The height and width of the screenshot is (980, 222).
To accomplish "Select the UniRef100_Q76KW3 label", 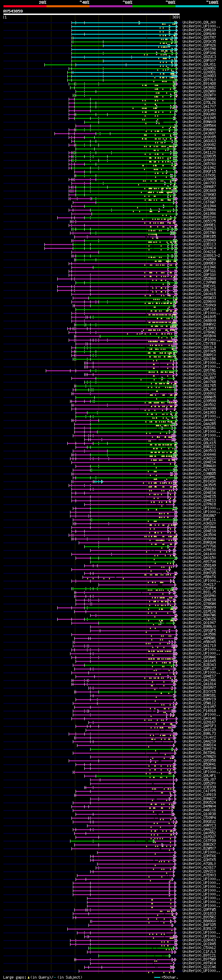I will coord(199,194).
